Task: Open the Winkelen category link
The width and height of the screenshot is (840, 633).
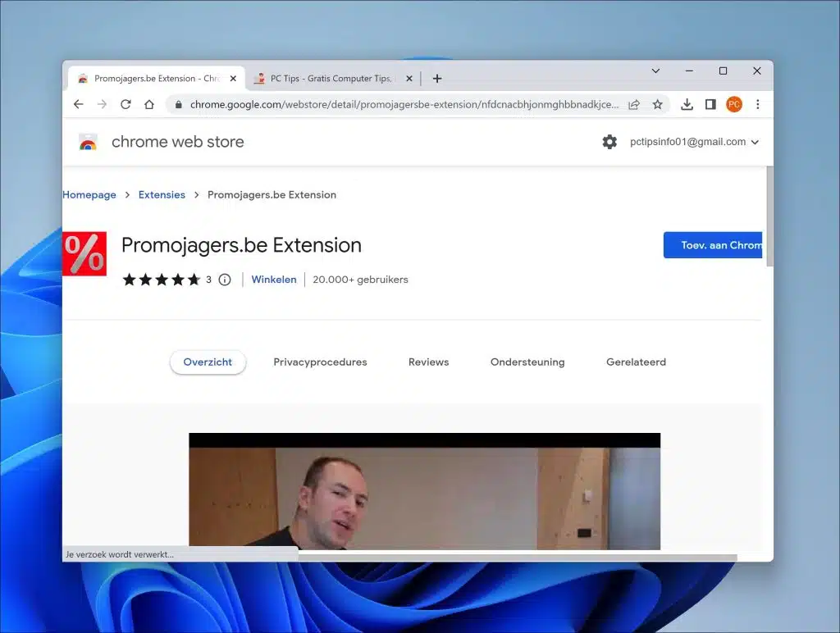Action: 274,280
